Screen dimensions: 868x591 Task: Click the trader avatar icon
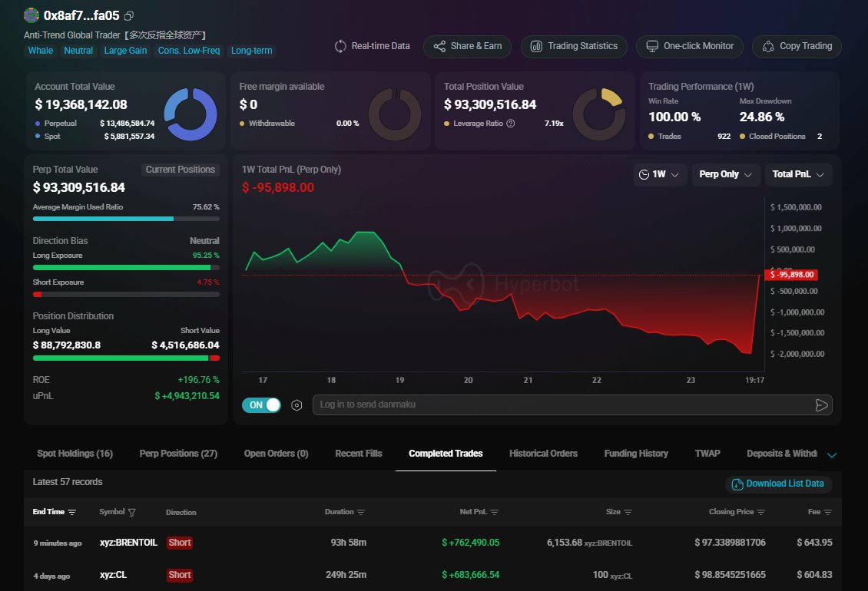(31, 15)
